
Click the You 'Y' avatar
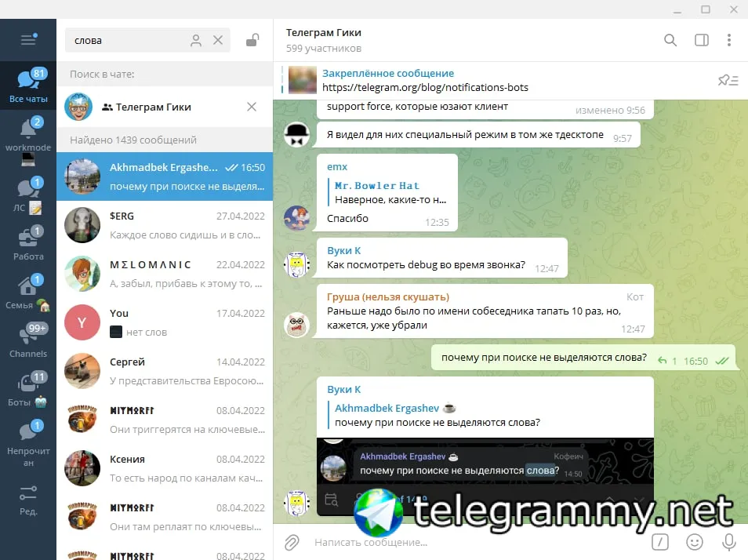point(82,322)
